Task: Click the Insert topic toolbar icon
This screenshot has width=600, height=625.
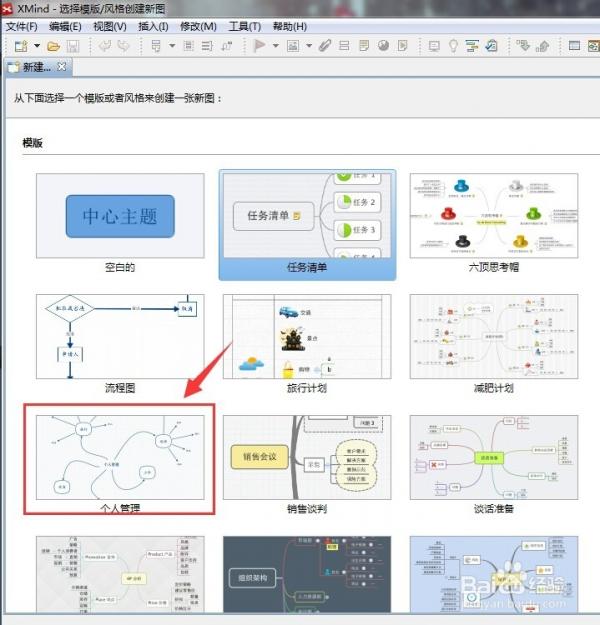Action: pyautogui.click(x=156, y=46)
